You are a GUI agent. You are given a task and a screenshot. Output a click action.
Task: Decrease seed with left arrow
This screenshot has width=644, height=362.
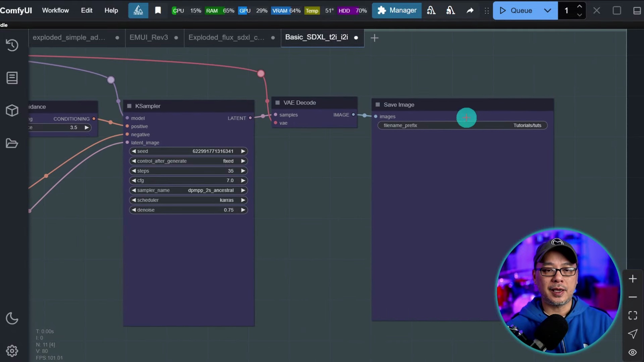[x=134, y=151]
